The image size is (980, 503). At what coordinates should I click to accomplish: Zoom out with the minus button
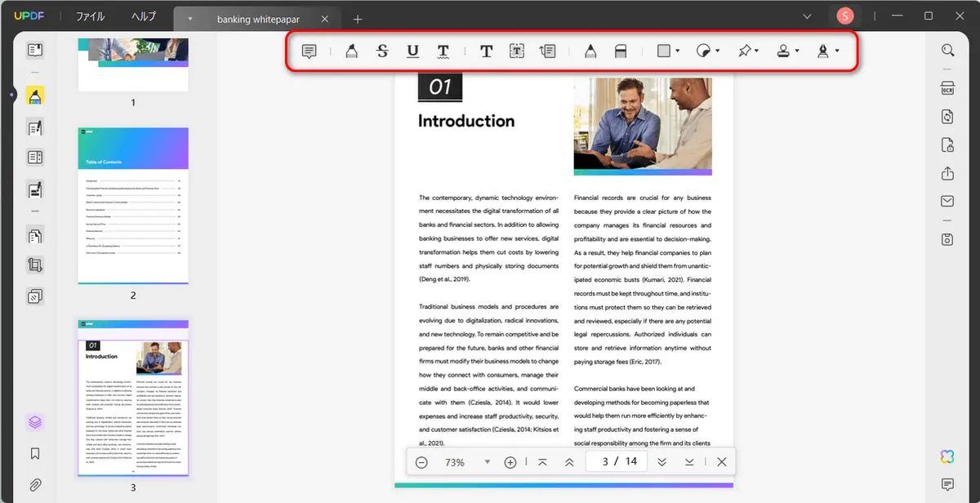(421, 462)
